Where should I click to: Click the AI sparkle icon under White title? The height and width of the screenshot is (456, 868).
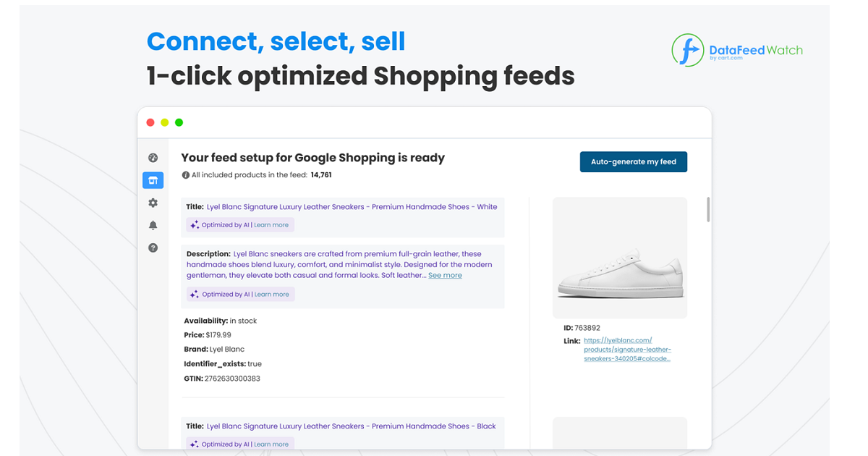pos(195,225)
